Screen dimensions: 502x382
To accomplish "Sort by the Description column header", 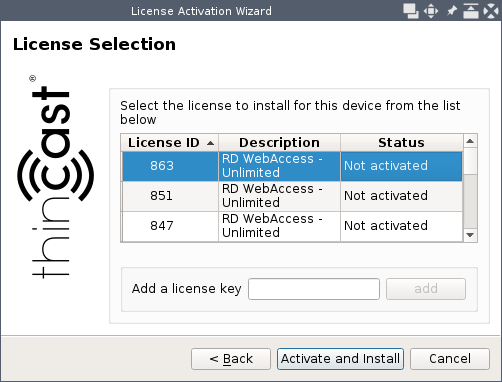I will 279,143.
